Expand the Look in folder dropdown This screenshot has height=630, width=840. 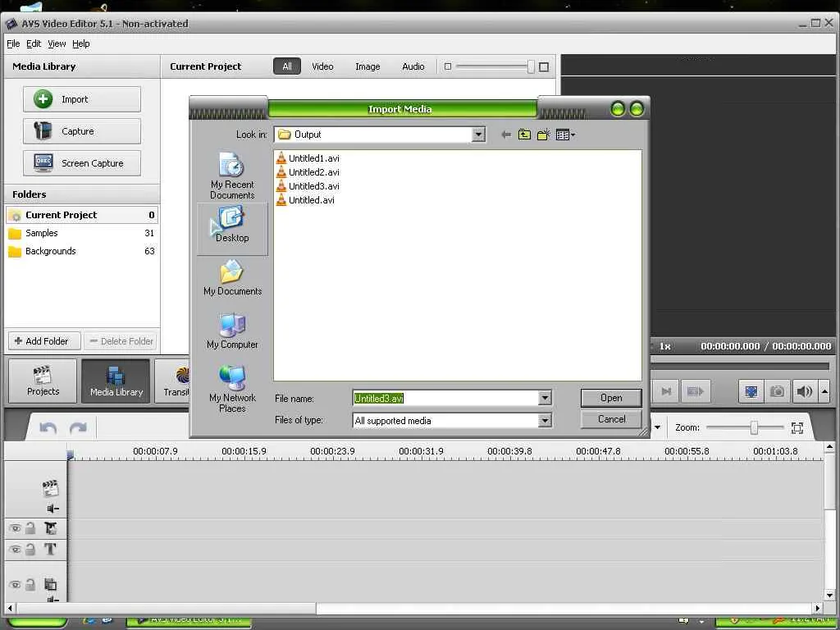pyautogui.click(x=478, y=135)
